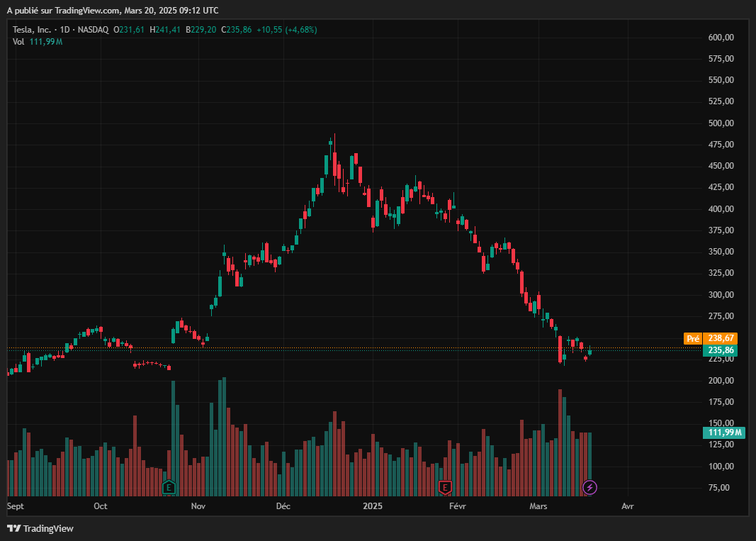Viewport: 756px width, 541px height.
Task: Click the green 235,86 current price label
Action: (x=721, y=350)
